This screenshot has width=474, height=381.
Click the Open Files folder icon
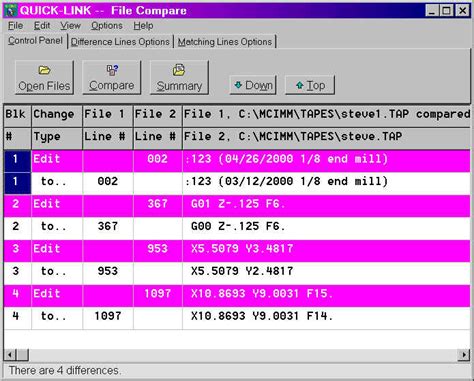[x=44, y=70]
